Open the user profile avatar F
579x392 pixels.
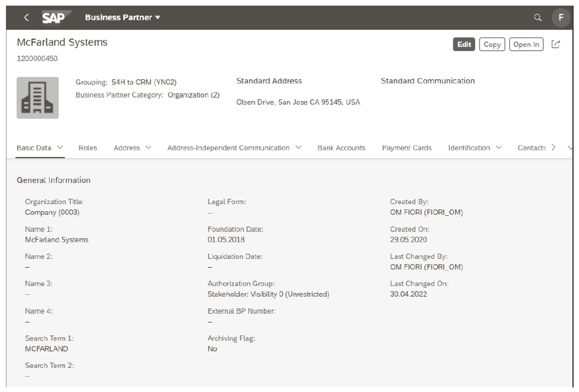561,17
